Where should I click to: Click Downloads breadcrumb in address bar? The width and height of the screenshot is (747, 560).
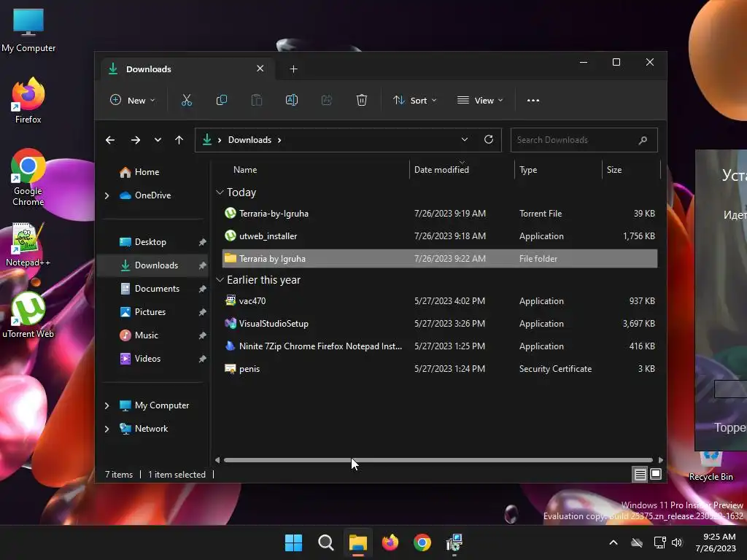(249, 140)
